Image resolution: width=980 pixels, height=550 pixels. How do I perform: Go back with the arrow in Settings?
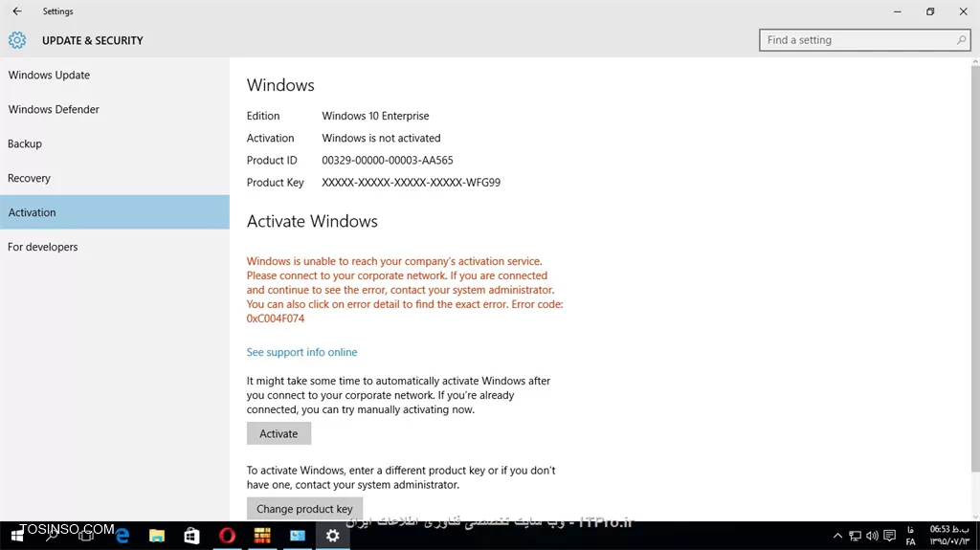point(17,11)
